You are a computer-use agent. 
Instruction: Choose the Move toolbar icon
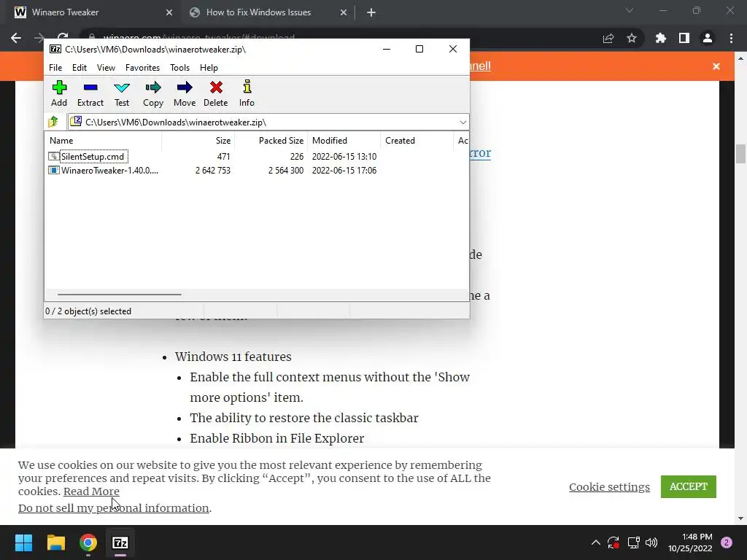coord(185,93)
